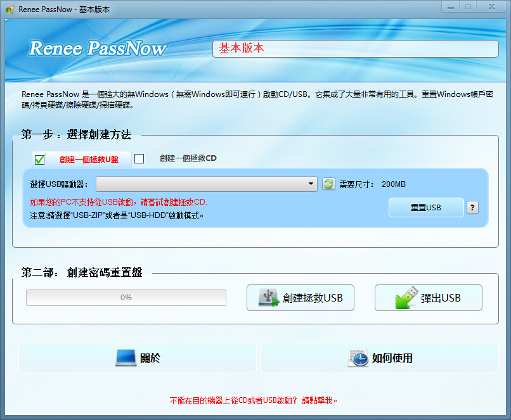Click the 0% progress bar
This screenshot has height=420, width=511.
coord(126,298)
